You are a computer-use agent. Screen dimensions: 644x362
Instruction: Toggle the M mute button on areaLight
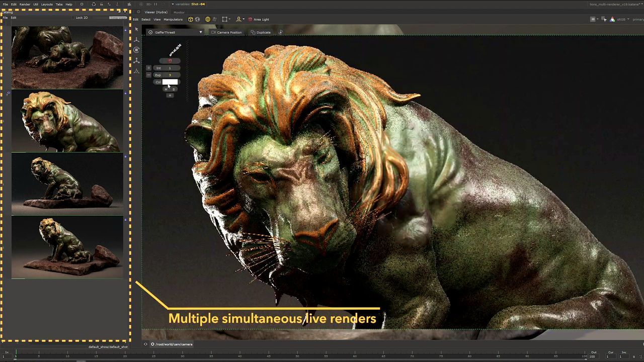pyautogui.click(x=166, y=89)
